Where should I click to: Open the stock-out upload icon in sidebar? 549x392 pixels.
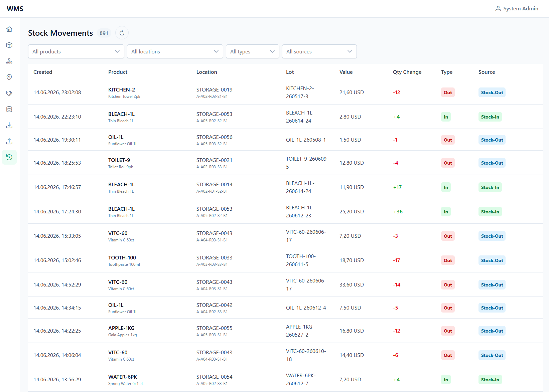point(9,141)
